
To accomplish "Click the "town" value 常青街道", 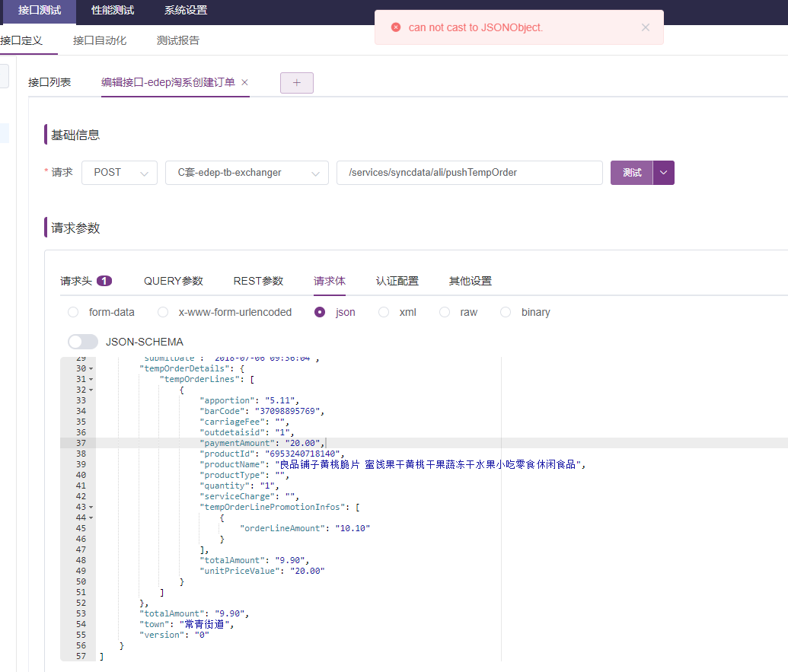I will (x=204, y=624).
